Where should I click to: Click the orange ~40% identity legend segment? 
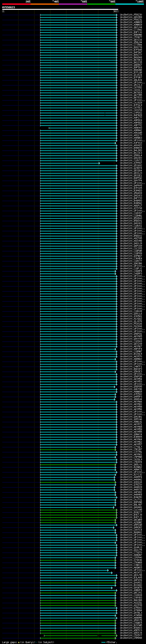point(45,4)
